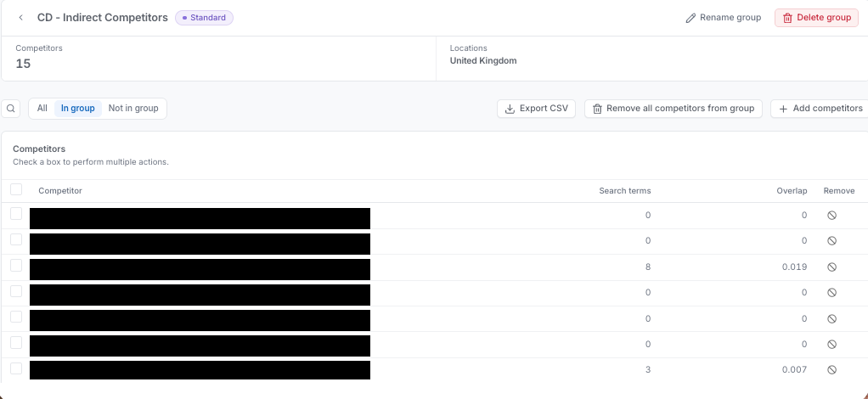The height and width of the screenshot is (399, 868).
Task: Click remove icon for row with 8 search terms
Action: [x=831, y=267]
